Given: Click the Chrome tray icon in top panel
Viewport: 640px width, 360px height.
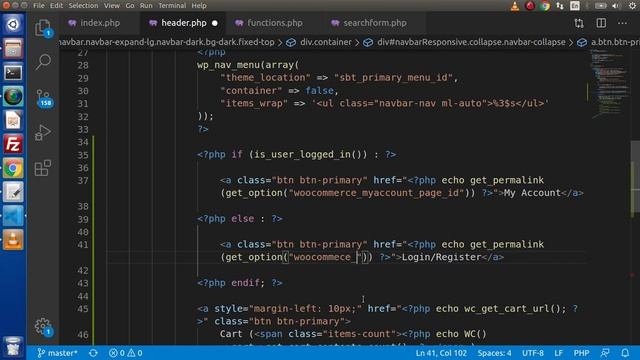Looking at the screenshot, I should 545,6.
